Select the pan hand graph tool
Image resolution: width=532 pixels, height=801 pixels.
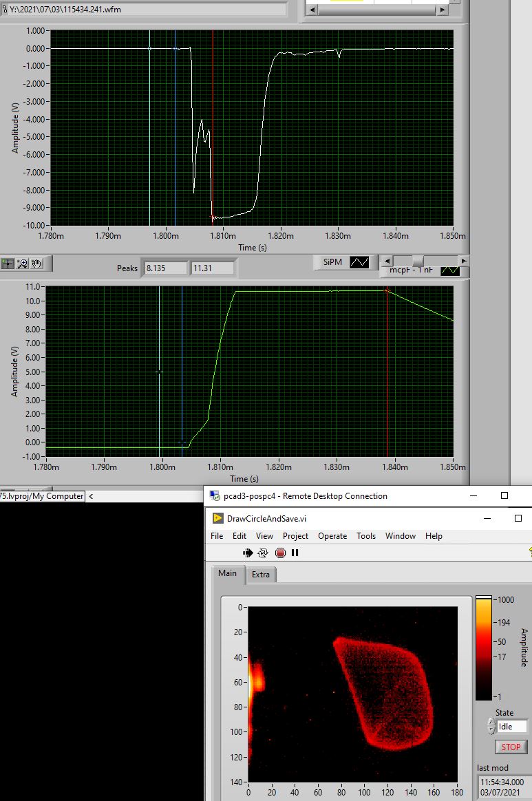37,263
